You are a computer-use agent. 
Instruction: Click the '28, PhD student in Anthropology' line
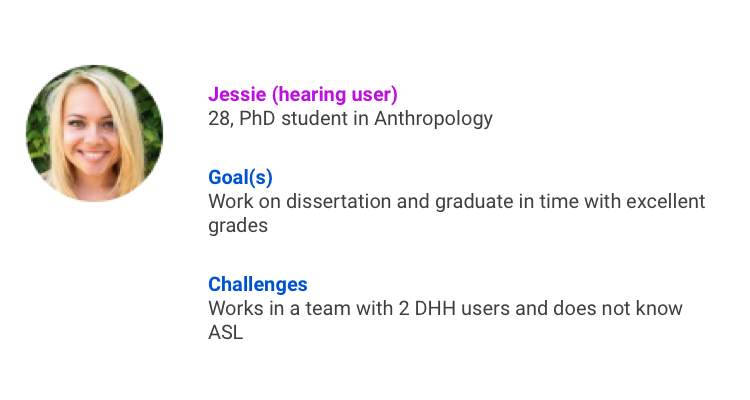[x=350, y=119]
